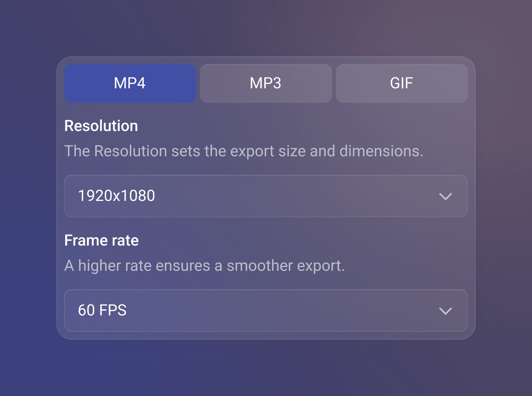Screen dimensions: 532x396
Task: Choose the GIF export tab
Action: pyautogui.click(x=402, y=83)
